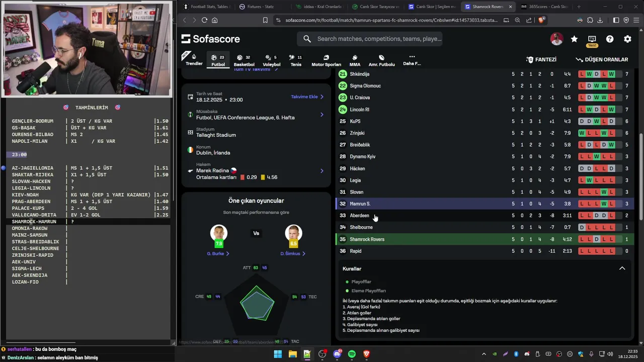Switch to Football Stats, Tables browser tab
644x362 pixels.
point(206,7)
